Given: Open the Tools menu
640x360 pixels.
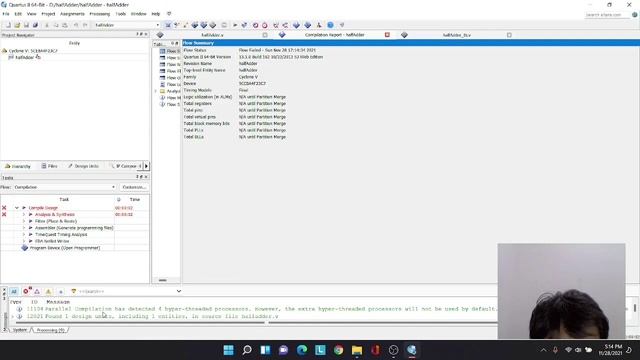Looking at the screenshot, I should pos(121,14).
